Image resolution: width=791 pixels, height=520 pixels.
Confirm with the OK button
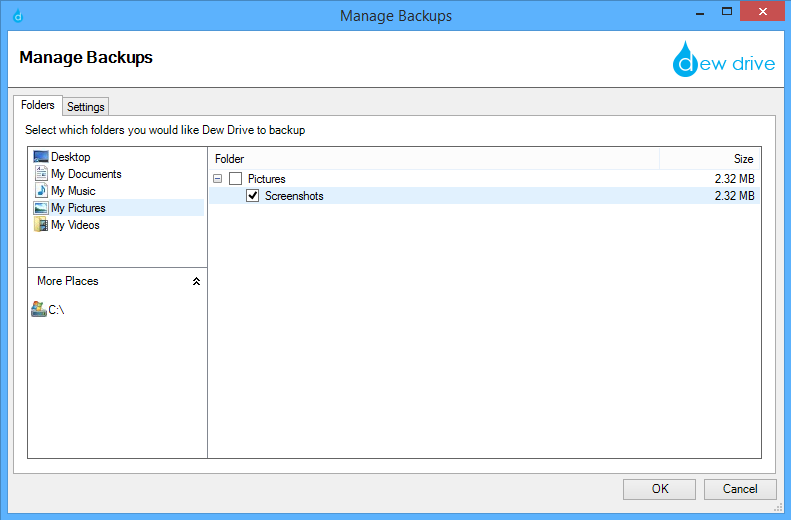[659, 489]
